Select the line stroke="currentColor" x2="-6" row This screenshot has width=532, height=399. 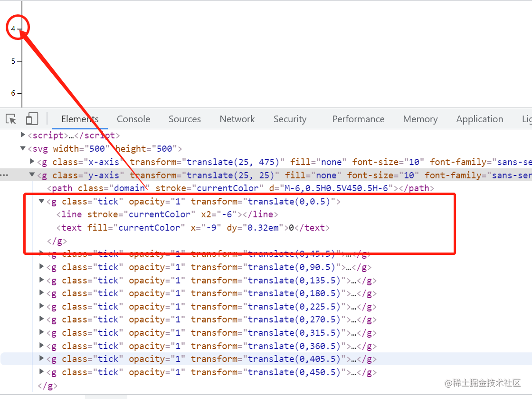pos(167,214)
